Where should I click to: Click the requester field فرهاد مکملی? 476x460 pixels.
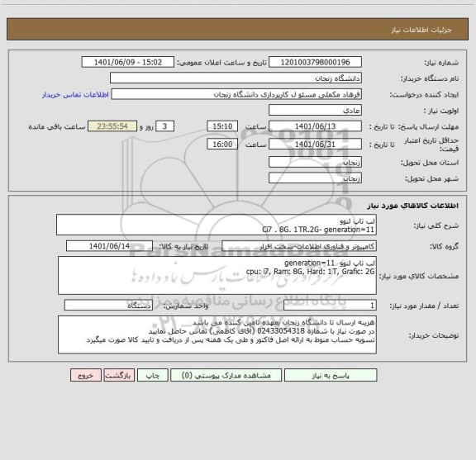coord(236,94)
